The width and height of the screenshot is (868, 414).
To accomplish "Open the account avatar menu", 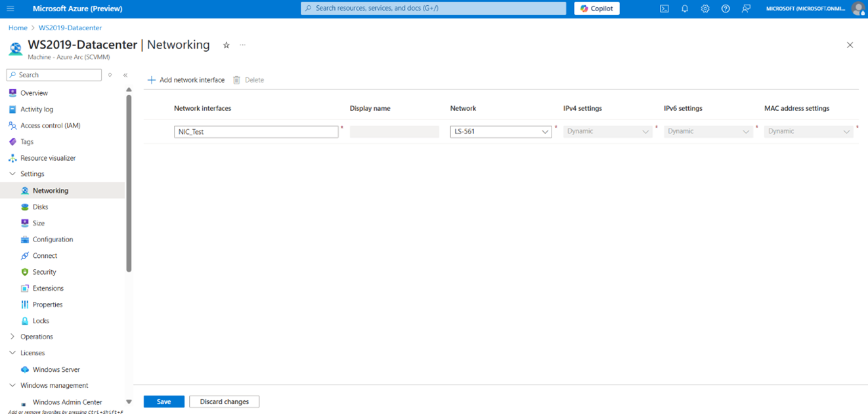I will coord(858,9).
